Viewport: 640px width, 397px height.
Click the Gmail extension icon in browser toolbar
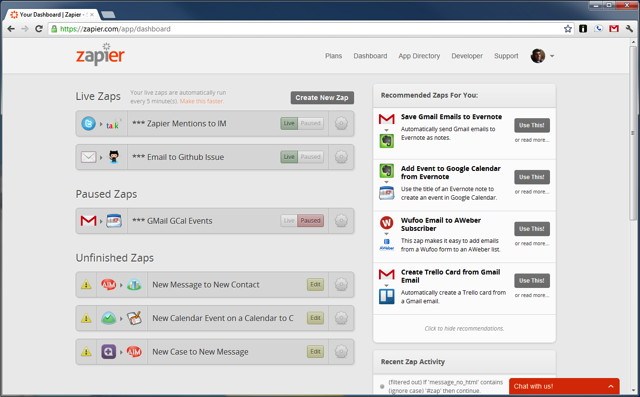point(614,29)
